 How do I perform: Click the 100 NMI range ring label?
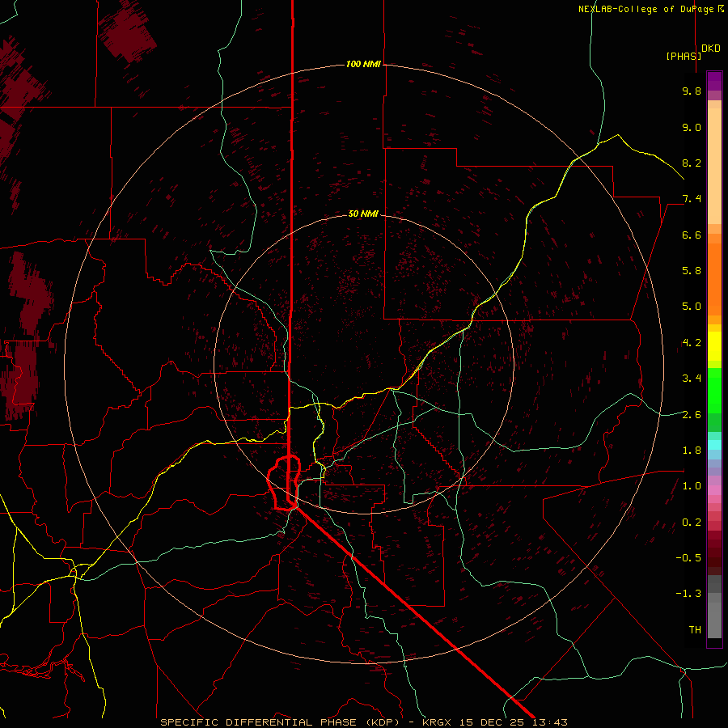363,64
